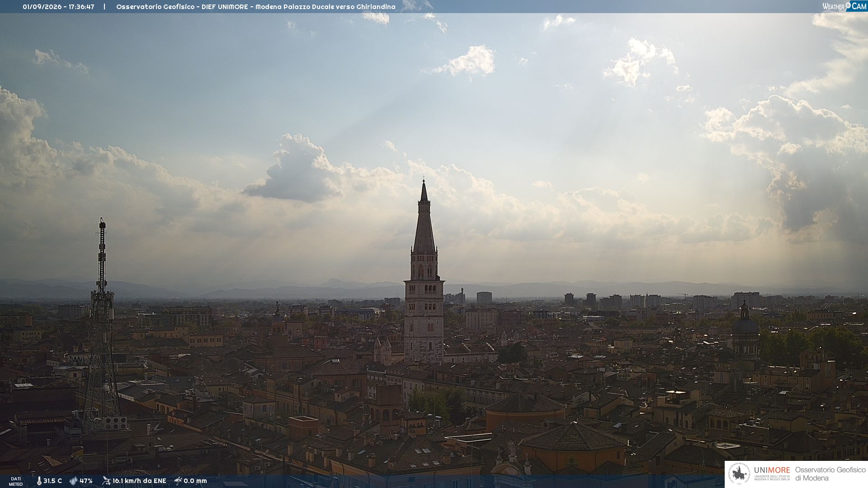Click the 16.1 km/h da ENE wind reading
This screenshot has width=868, height=488.
point(139,481)
